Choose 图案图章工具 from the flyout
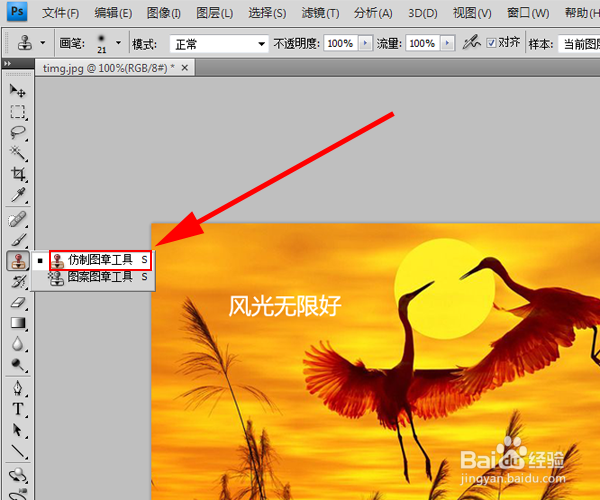The height and width of the screenshot is (500, 600). (99, 277)
